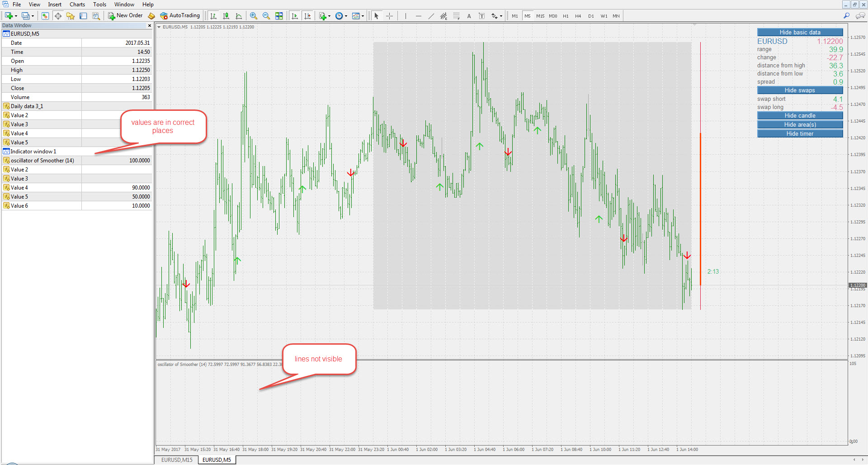Pick the Fibonacci retracement tool

click(x=457, y=16)
